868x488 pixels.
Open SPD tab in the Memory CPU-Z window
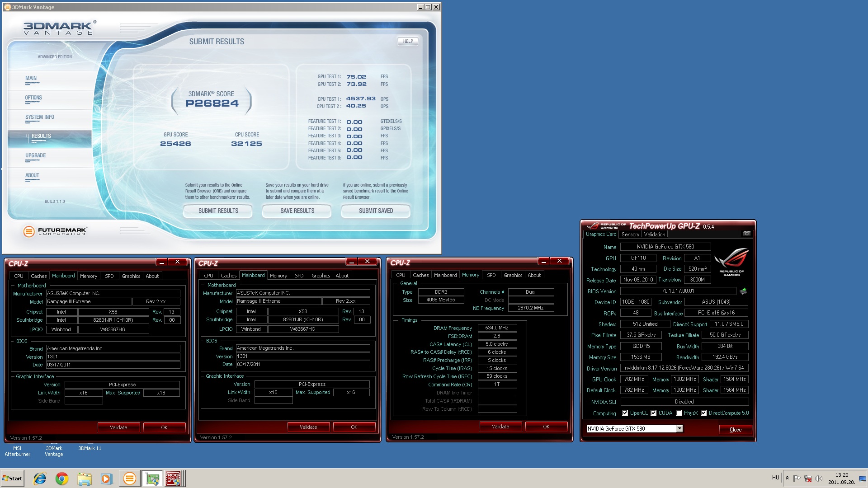(491, 275)
